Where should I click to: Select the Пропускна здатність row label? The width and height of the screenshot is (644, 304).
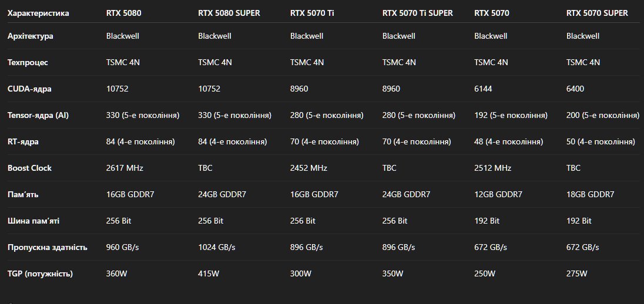(47, 248)
